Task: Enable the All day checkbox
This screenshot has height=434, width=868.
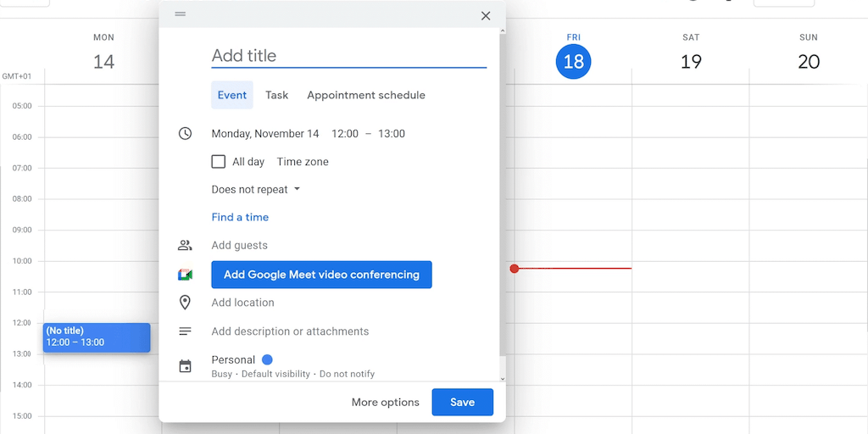Action: (x=219, y=162)
